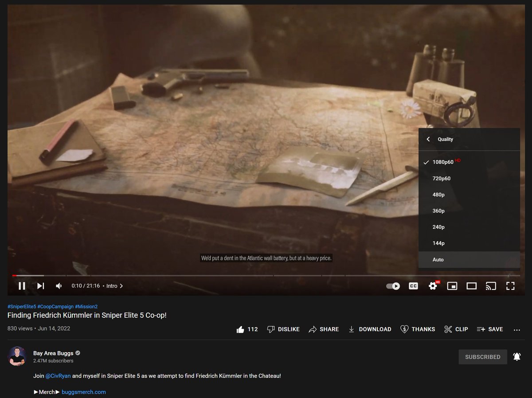Image resolution: width=532 pixels, height=398 pixels.
Task: Send a Thanks to creator
Action: coord(418,329)
